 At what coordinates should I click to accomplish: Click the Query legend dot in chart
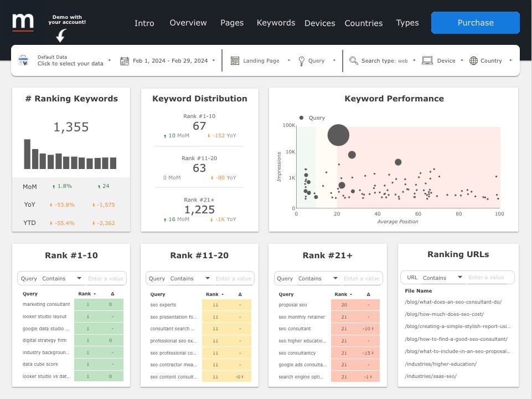[x=301, y=117]
